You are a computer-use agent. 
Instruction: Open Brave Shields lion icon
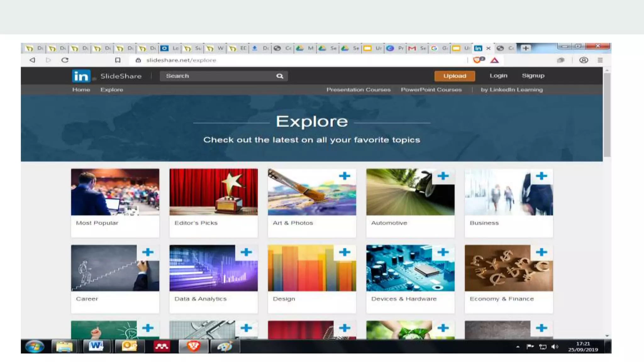tap(477, 60)
